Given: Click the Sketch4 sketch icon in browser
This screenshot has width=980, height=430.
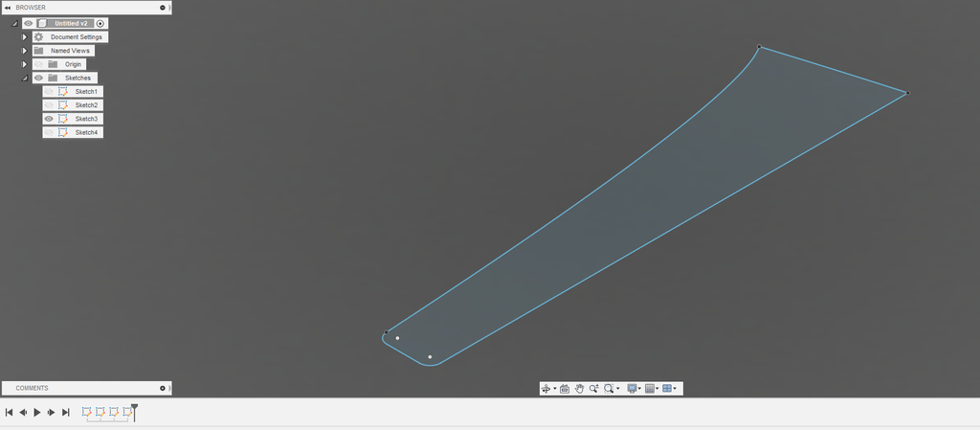Looking at the screenshot, I should point(62,132).
